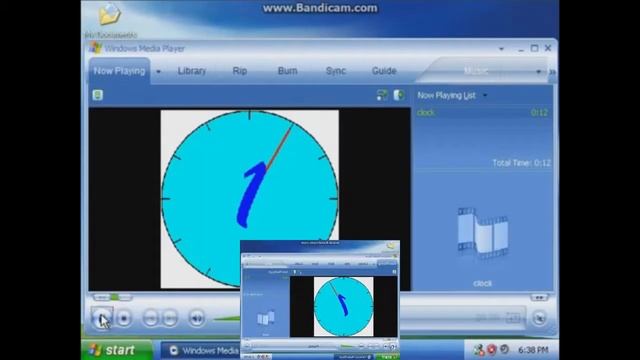This screenshot has width=640, height=360.
Task: Click the Windows Media taskbar button
Action: [201, 351]
